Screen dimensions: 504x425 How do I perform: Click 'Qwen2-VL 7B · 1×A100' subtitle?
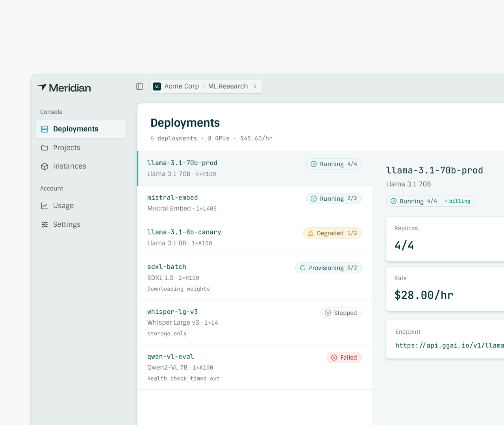[x=180, y=368]
